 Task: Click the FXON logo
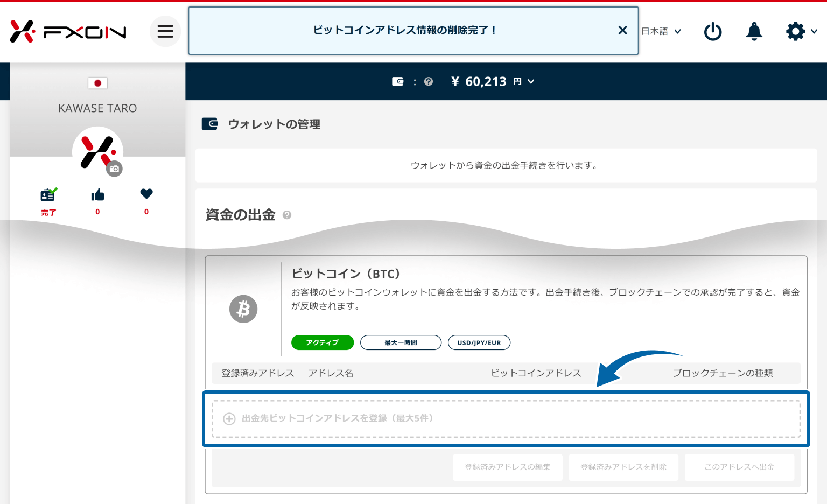tap(68, 32)
